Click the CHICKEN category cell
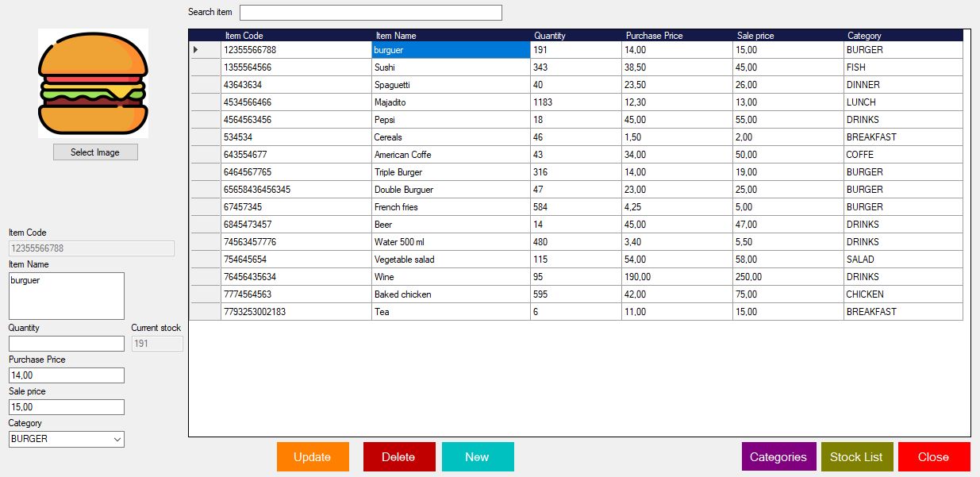The height and width of the screenshot is (477, 980). tap(903, 294)
